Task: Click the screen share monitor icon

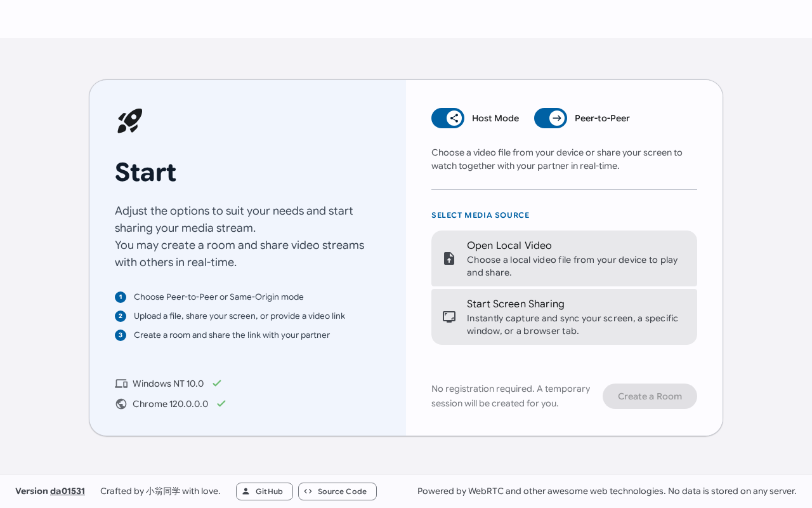Action: click(x=449, y=317)
